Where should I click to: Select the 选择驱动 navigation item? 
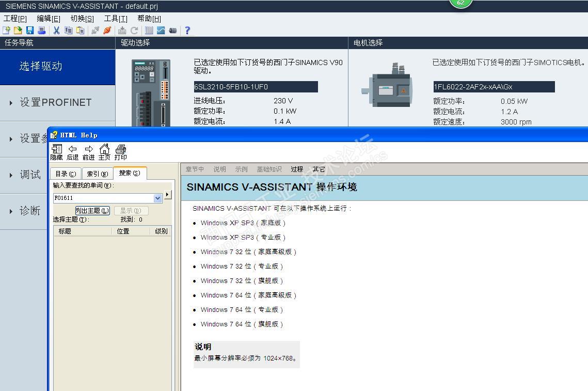click(x=58, y=67)
